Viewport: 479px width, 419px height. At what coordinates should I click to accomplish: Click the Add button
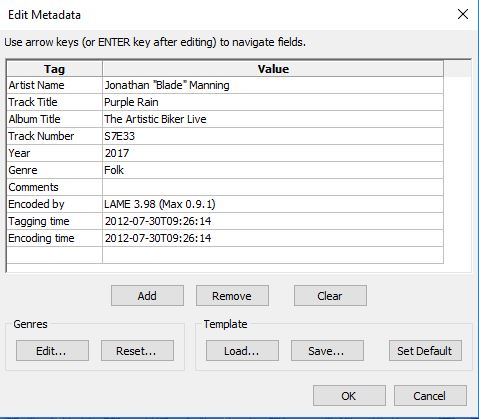coord(147,296)
